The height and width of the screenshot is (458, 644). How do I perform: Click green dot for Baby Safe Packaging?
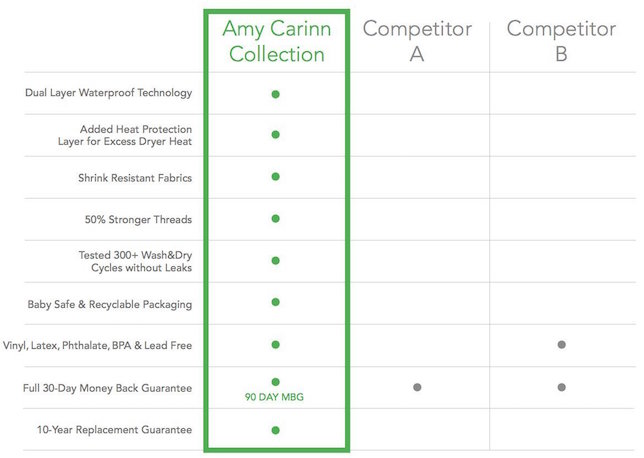(276, 302)
